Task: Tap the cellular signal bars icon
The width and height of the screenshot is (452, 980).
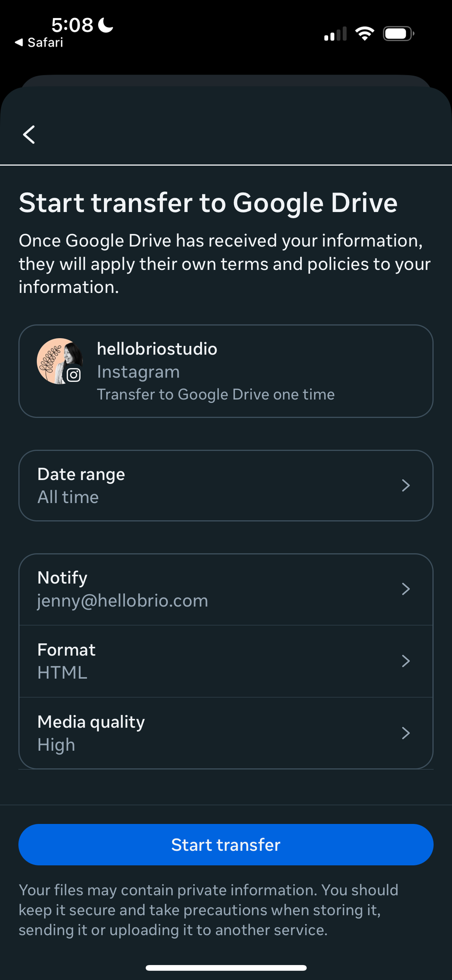Action: [335, 34]
